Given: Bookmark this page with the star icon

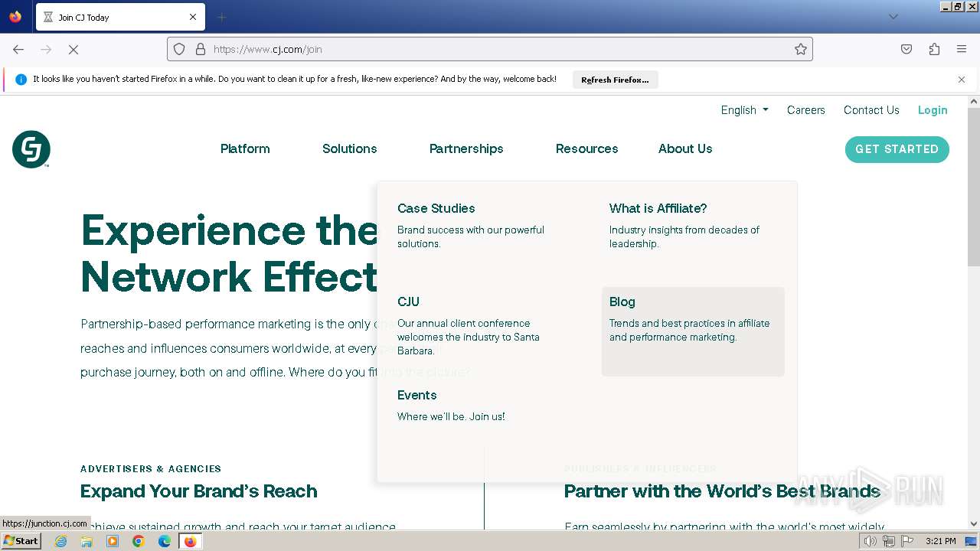Looking at the screenshot, I should pyautogui.click(x=801, y=49).
